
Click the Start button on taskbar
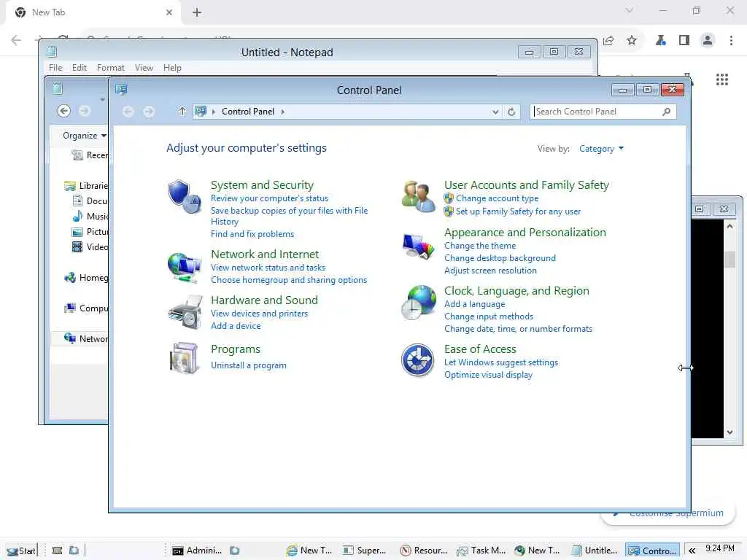(x=21, y=551)
